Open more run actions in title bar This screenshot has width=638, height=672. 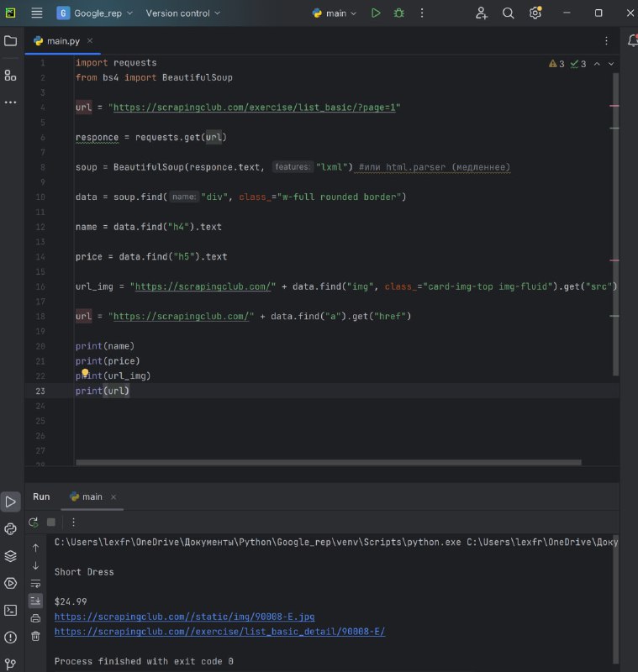(422, 13)
